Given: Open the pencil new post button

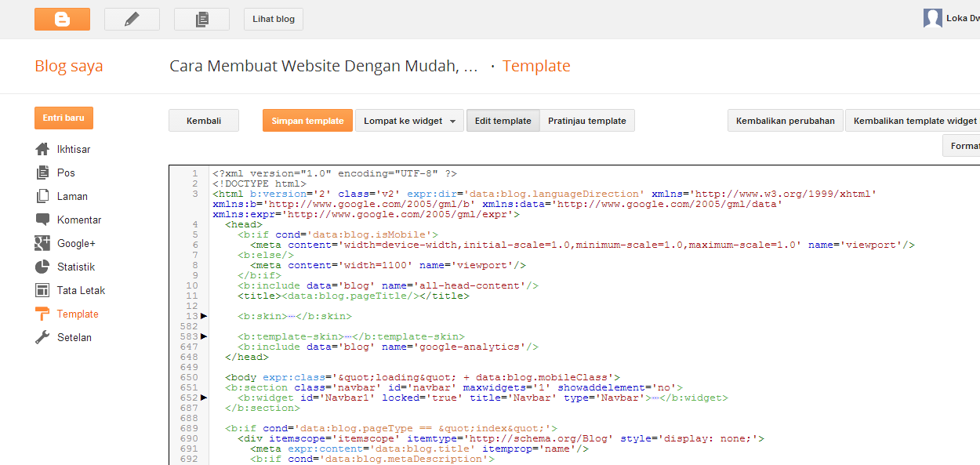Looking at the screenshot, I should coord(132,19).
